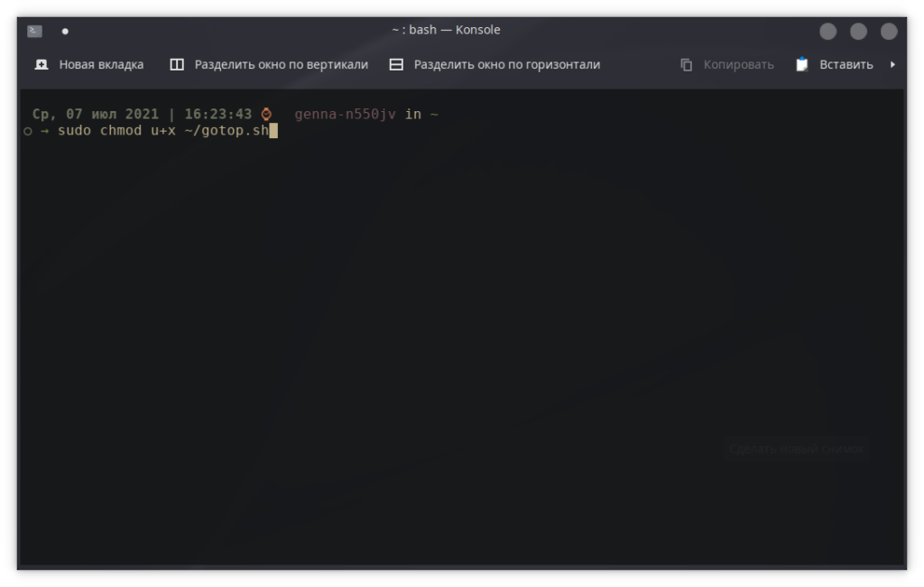Click the Вставить label

coord(846,64)
